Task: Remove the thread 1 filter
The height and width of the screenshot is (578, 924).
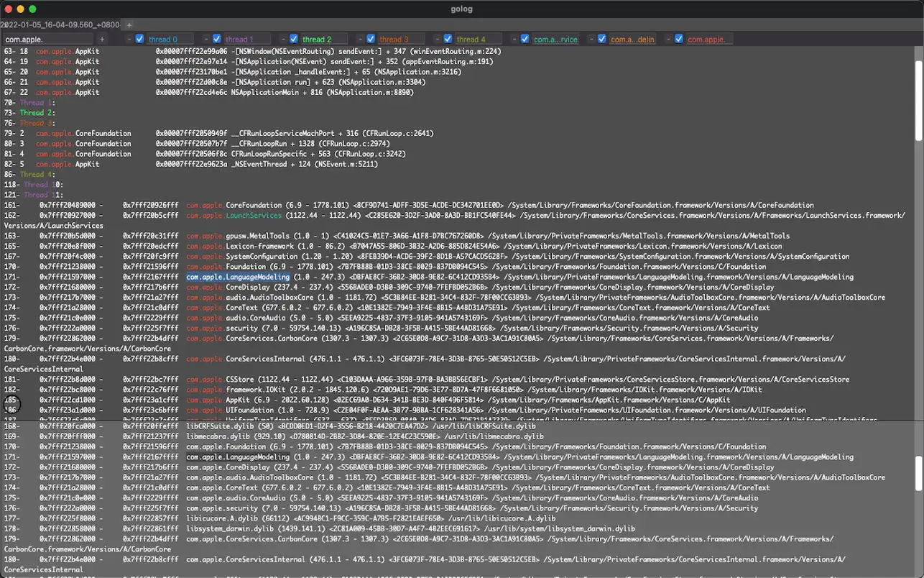Action: pos(206,39)
